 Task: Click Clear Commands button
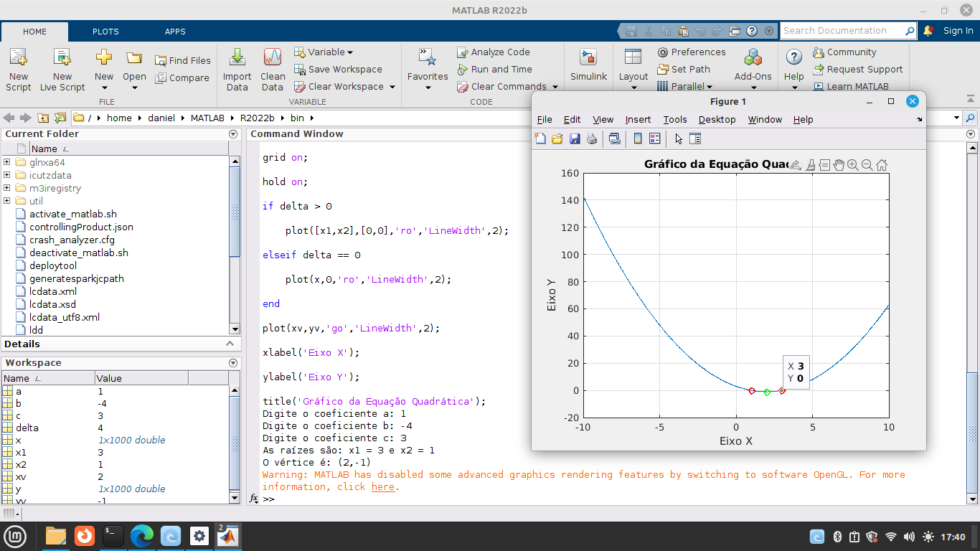coord(501,86)
